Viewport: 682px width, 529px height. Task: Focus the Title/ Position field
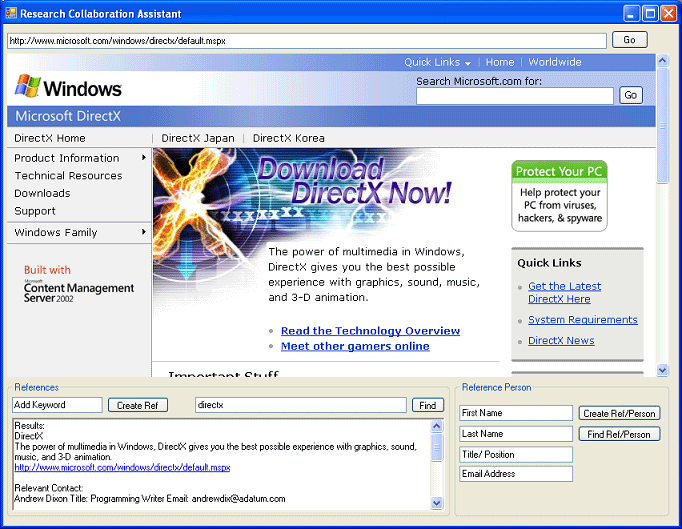pyautogui.click(x=516, y=455)
